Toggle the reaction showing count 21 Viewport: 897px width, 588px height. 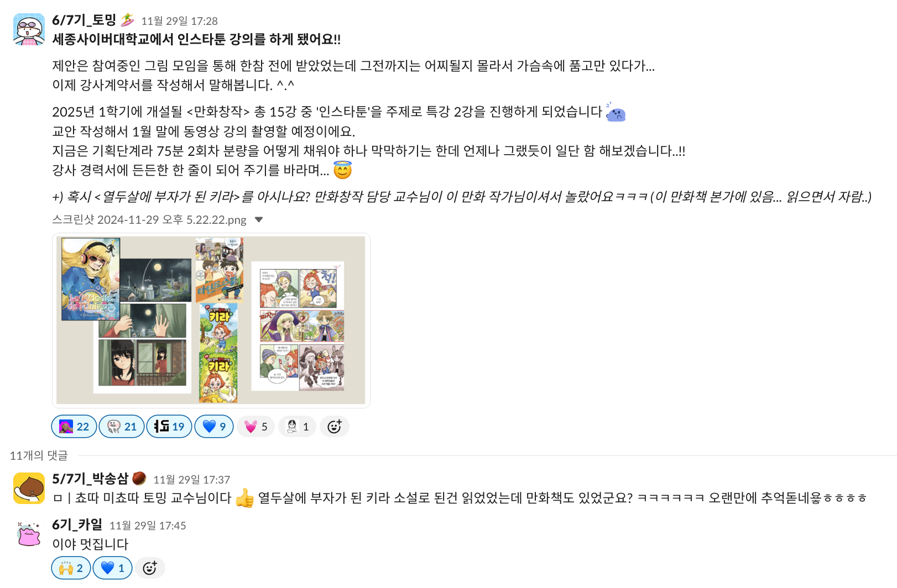coord(122,427)
